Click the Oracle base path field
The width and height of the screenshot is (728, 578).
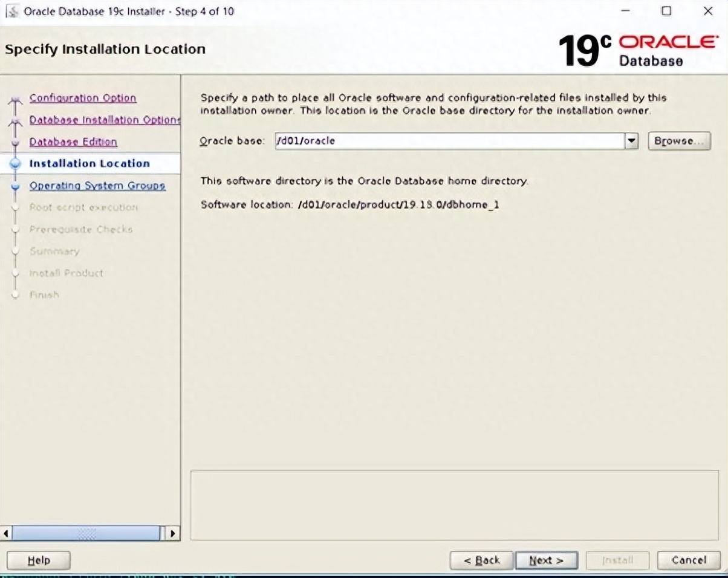pos(450,141)
